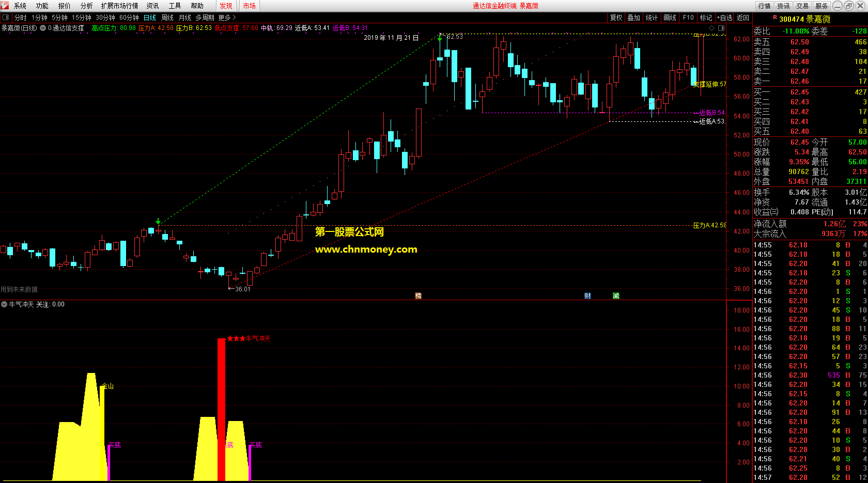
Task: Toggle the panel icon beside 分时
Action: [6, 18]
